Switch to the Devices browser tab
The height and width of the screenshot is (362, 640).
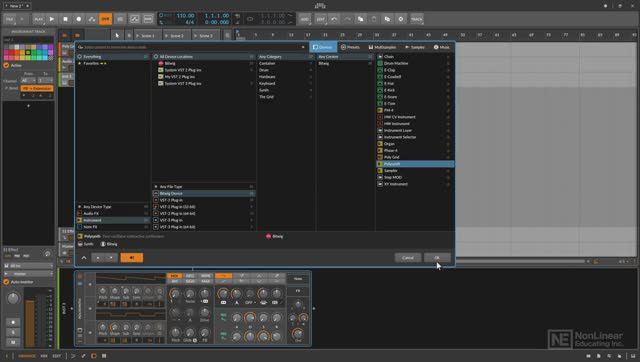tap(323, 47)
